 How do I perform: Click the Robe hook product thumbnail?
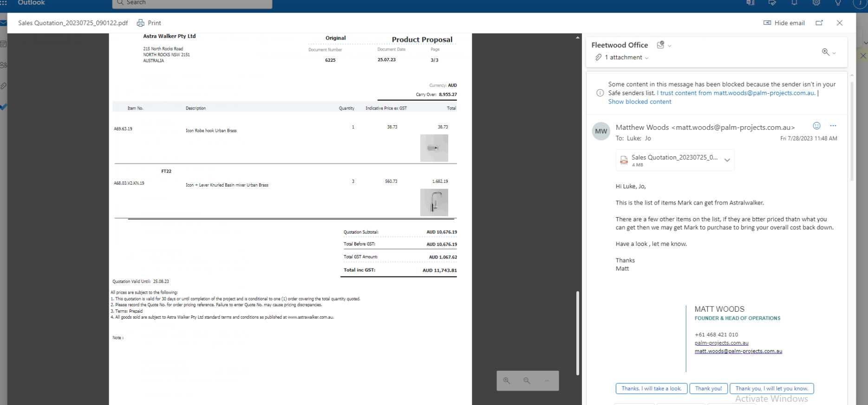[434, 148]
